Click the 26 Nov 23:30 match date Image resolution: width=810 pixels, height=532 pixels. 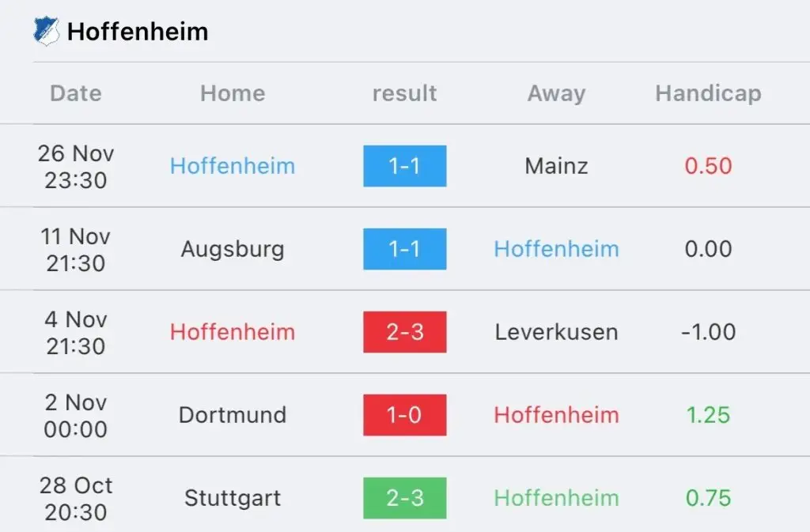click(x=76, y=167)
